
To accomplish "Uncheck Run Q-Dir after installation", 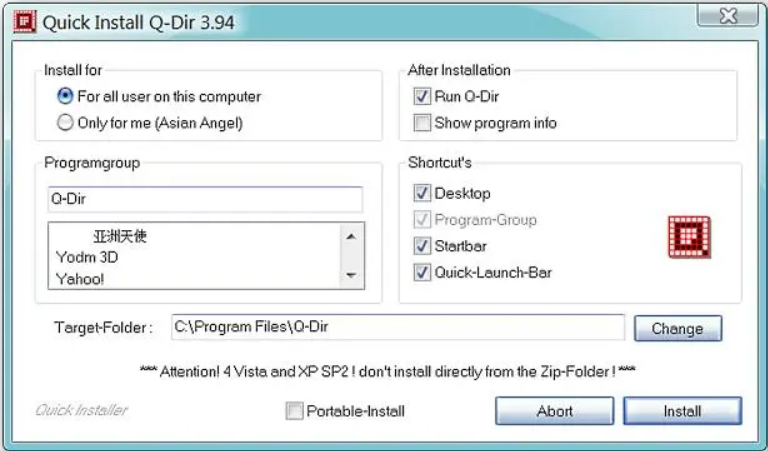I will tap(422, 96).
